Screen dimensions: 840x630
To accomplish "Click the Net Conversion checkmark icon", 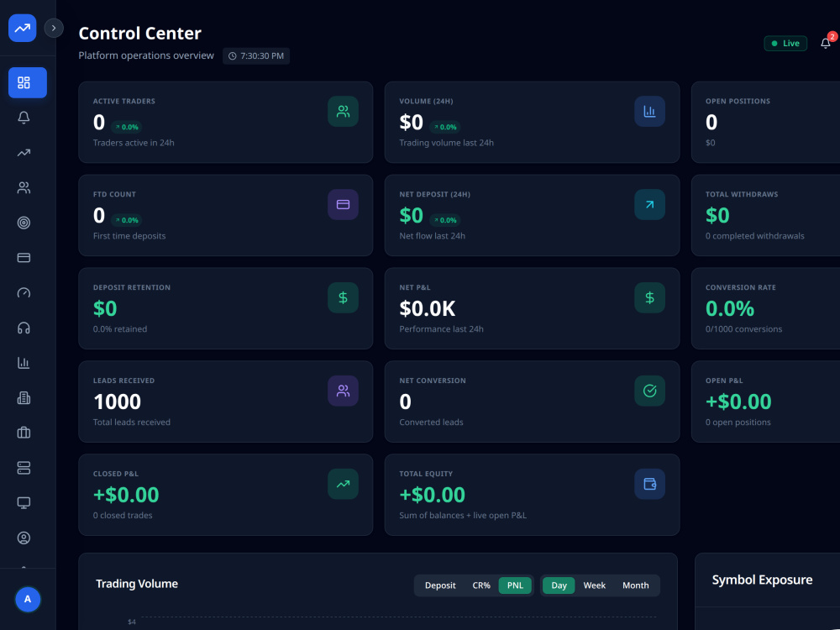I will (650, 391).
